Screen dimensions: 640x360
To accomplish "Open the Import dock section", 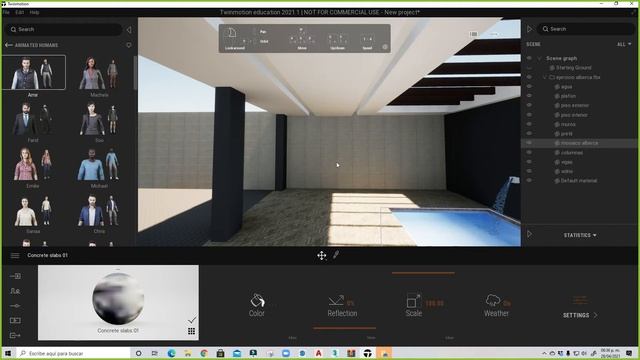I will click(x=15, y=276).
